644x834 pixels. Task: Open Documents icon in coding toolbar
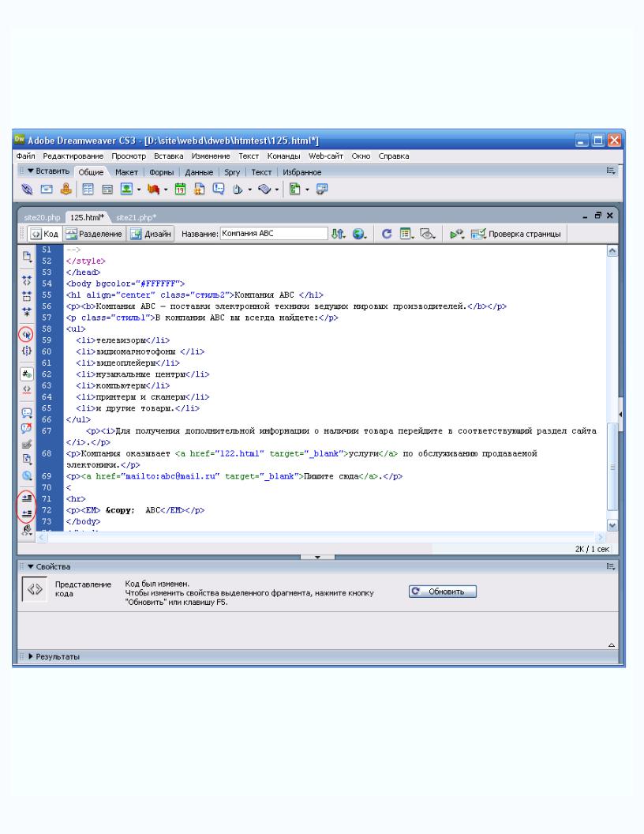tap(27, 257)
